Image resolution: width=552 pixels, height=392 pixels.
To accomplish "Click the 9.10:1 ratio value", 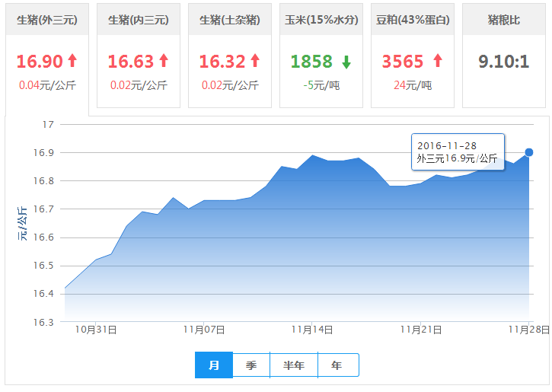I will click(504, 61).
